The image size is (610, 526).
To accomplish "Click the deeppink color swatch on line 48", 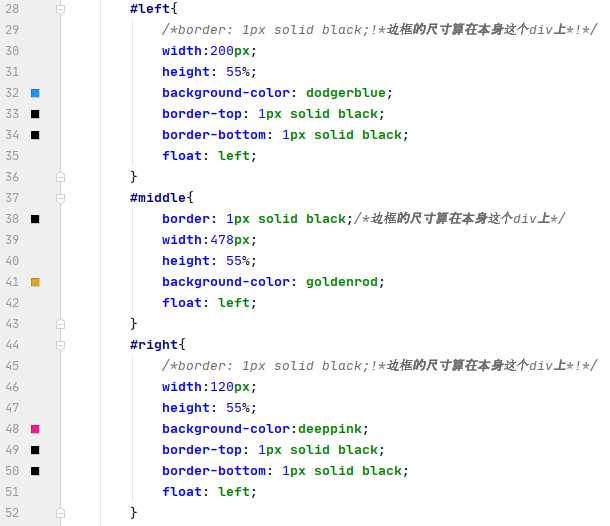I will (35, 429).
